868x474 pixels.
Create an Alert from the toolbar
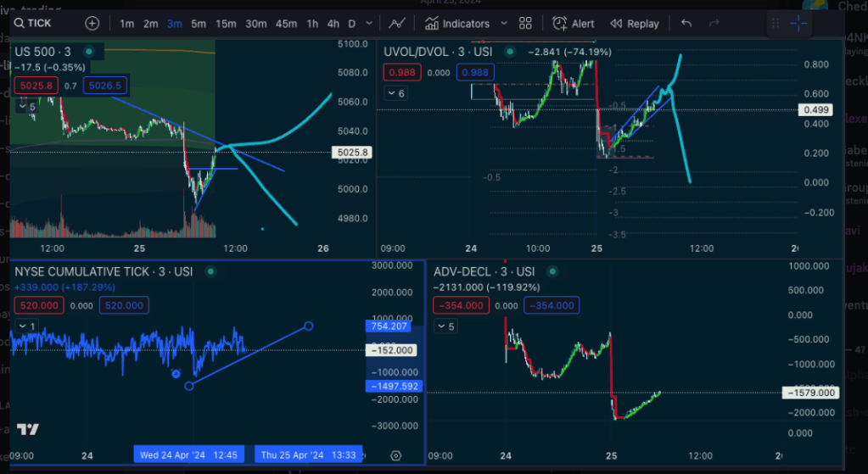click(574, 24)
